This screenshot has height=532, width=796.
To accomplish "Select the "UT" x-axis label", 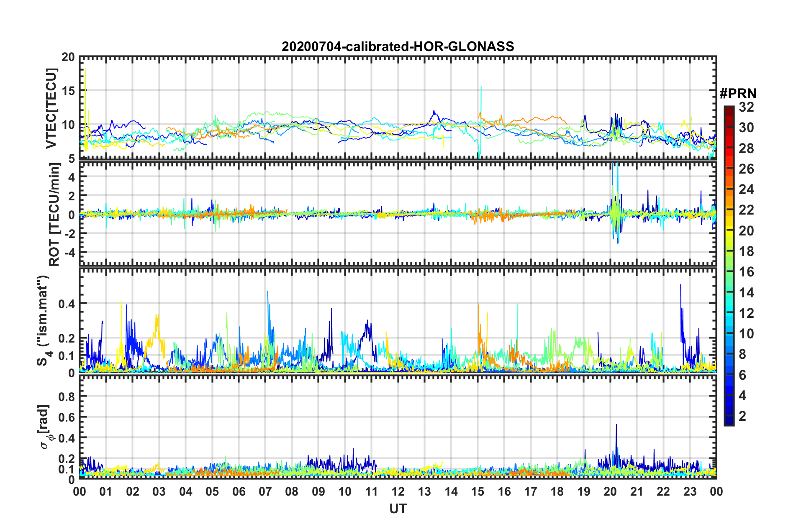I will pyautogui.click(x=398, y=509).
